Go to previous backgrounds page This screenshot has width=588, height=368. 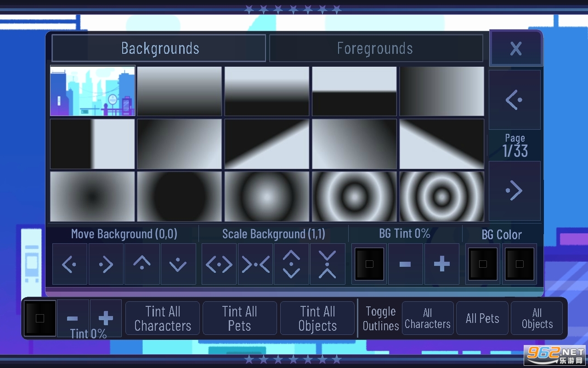(514, 100)
